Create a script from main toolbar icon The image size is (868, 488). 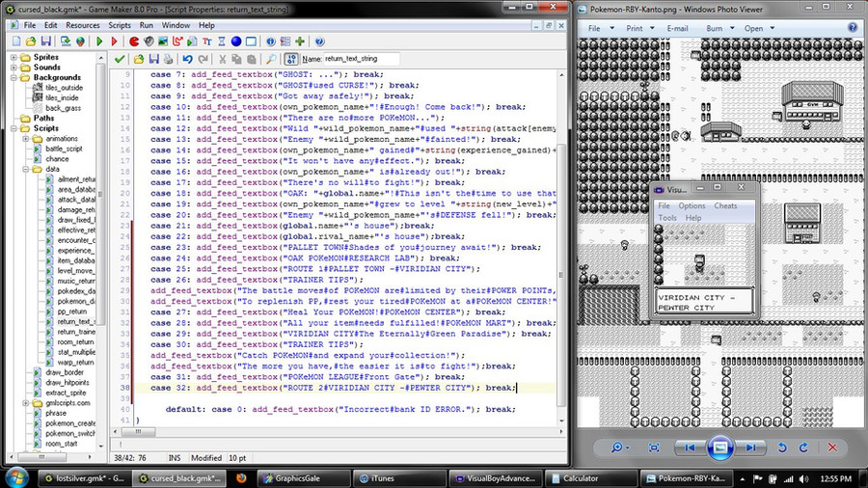pyautogui.click(x=192, y=41)
